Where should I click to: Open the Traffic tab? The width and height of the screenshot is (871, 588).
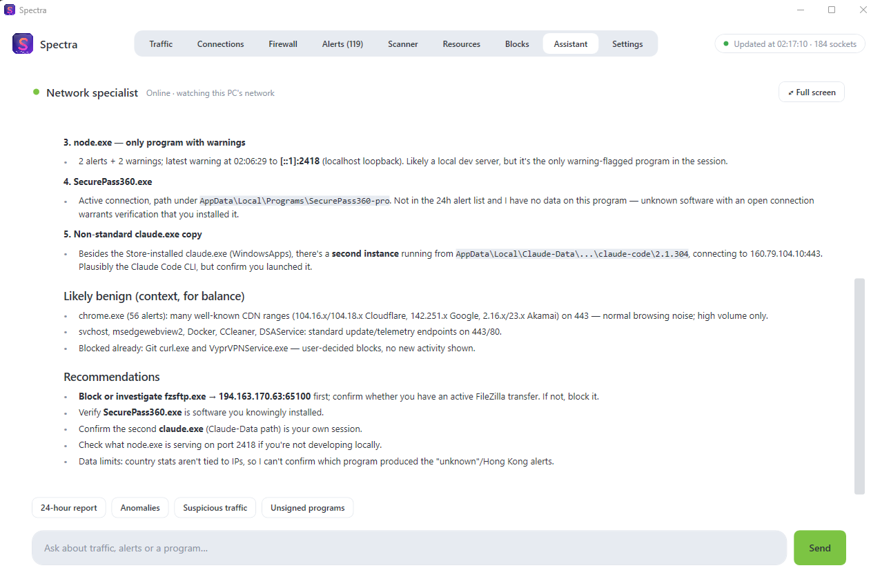[161, 43]
